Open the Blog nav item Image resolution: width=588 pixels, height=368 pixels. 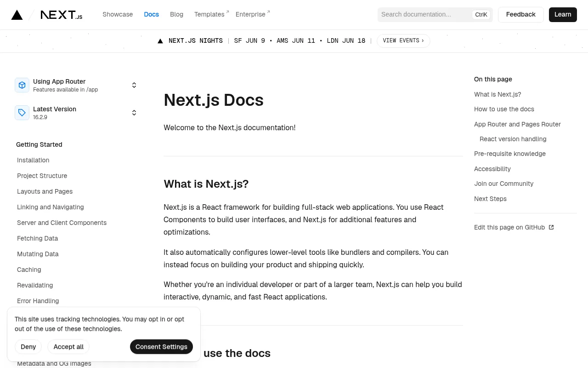click(176, 14)
